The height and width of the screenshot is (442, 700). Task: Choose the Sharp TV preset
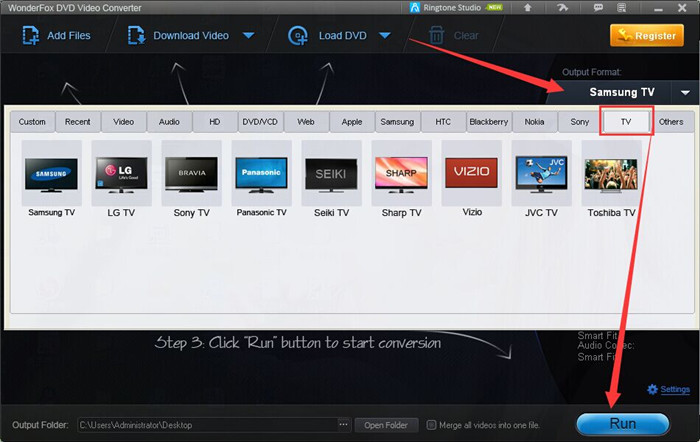tap(401, 179)
